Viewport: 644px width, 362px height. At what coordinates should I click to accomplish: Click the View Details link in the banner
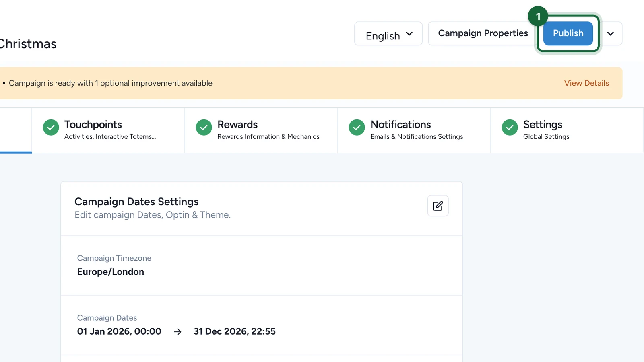pyautogui.click(x=586, y=83)
